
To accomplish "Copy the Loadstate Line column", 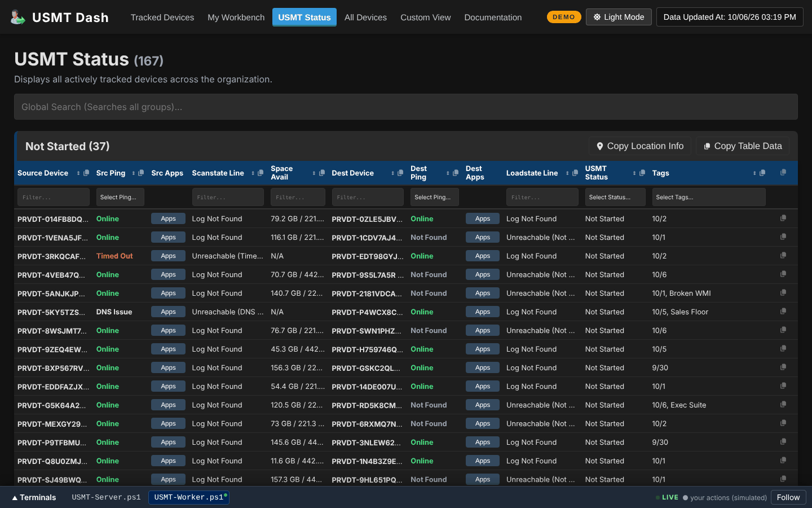I will point(575,173).
